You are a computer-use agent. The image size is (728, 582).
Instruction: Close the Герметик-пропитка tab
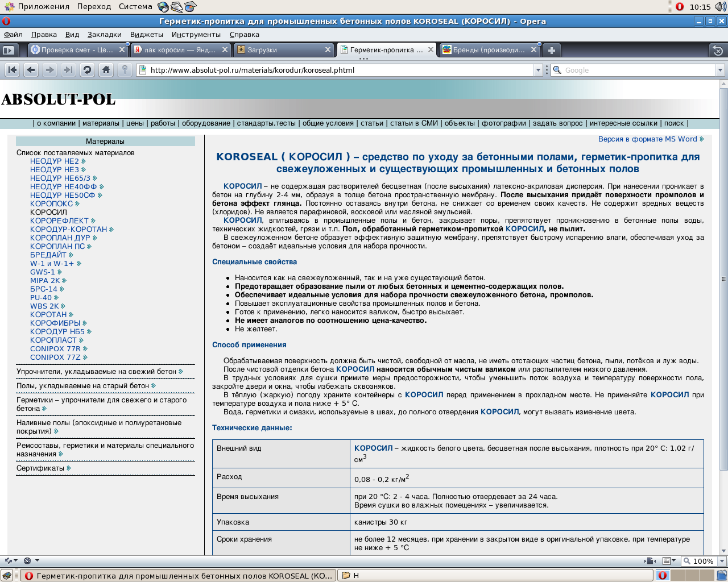tap(431, 50)
